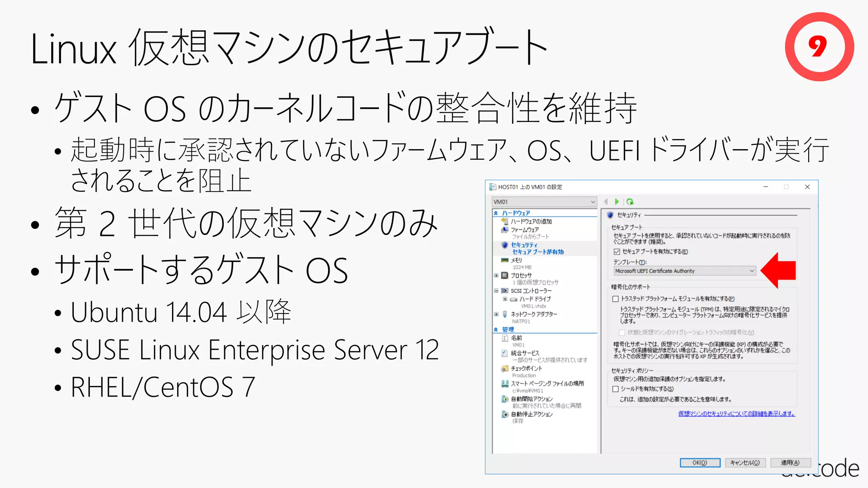Select the 名前 name icon

[x=505, y=338]
